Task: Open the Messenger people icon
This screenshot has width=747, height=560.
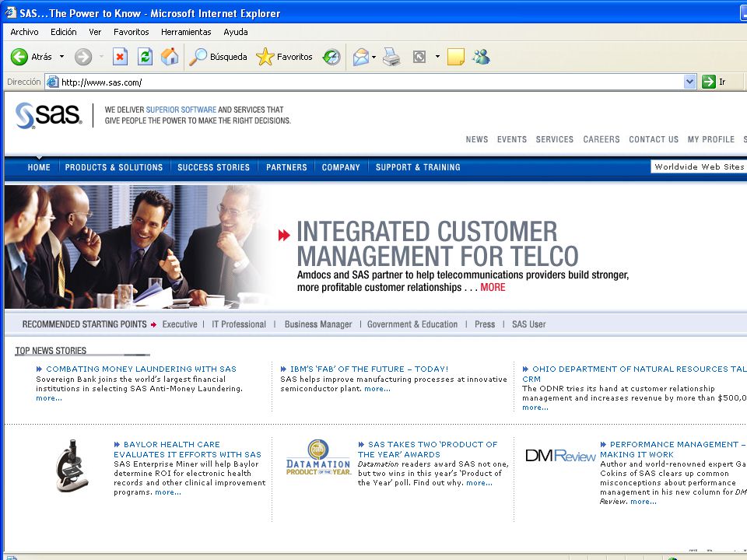Action: [x=481, y=57]
